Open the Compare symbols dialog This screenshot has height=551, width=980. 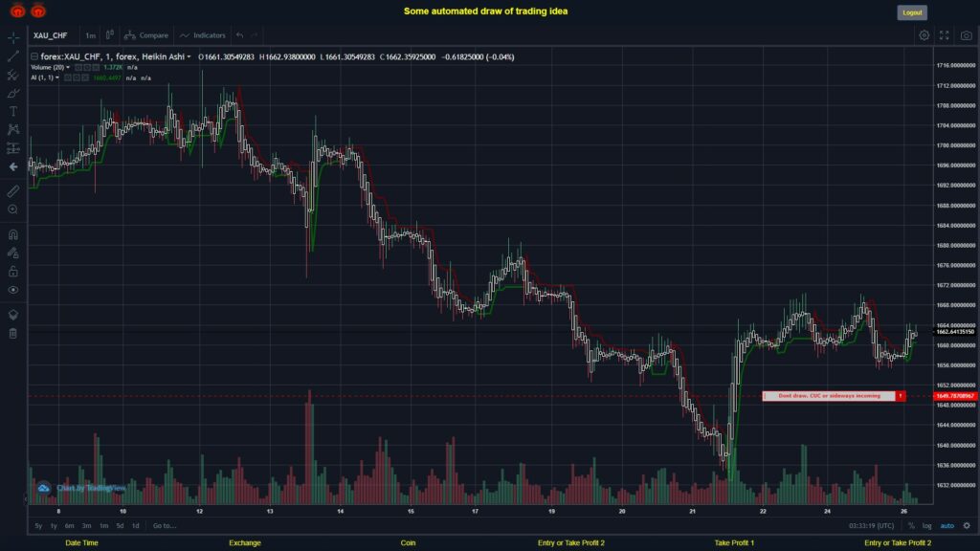146,35
